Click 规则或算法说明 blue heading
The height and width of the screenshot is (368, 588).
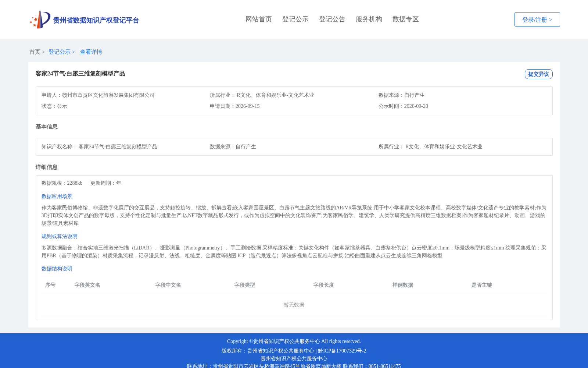click(60, 237)
